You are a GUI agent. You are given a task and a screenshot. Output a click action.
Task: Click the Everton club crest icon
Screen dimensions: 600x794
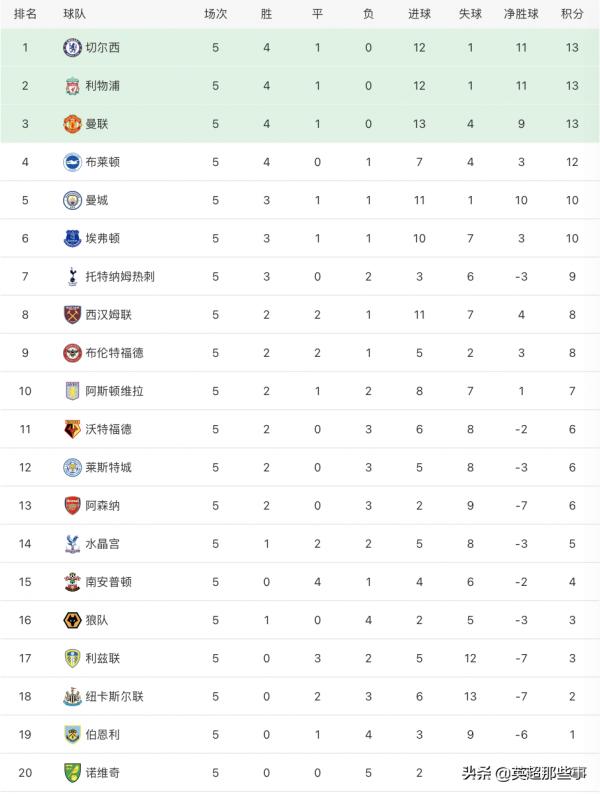coord(72,238)
